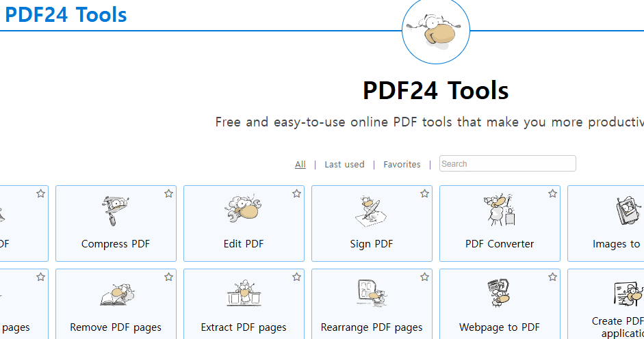Open Rearrange PDF pages label
Image resolution: width=644 pixels, height=339 pixels.
click(372, 327)
